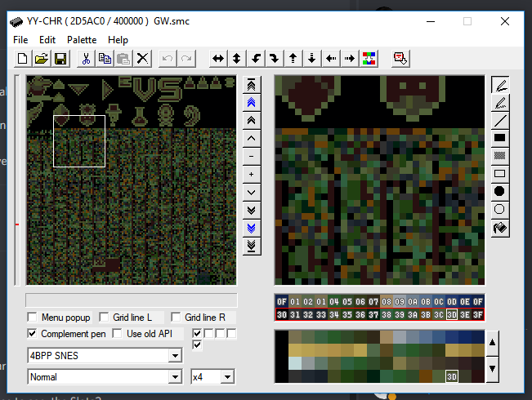Open the Palette menu

point(82,40)
